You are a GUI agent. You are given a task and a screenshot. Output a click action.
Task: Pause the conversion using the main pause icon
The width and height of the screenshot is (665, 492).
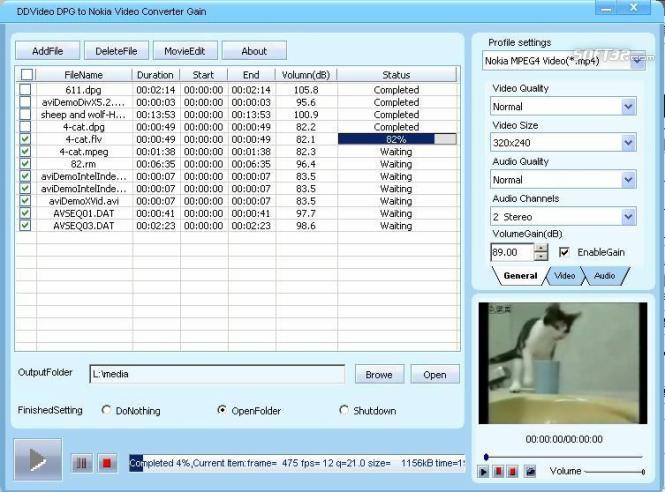82,463
